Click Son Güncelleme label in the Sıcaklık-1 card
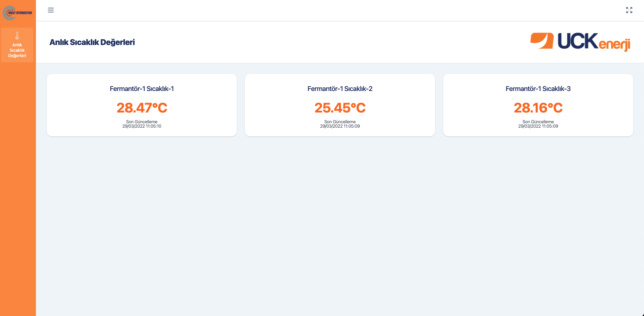 point(142,122)
